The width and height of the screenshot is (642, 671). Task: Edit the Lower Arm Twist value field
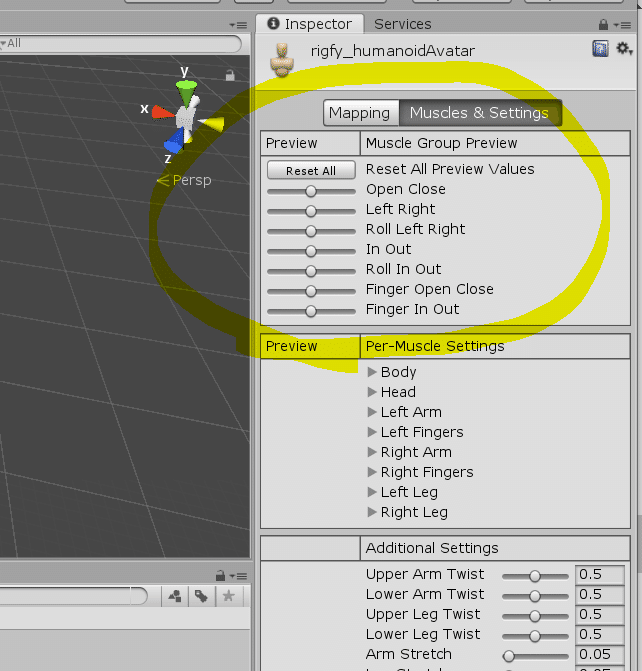pyautogui.click(x=600, y=594)
